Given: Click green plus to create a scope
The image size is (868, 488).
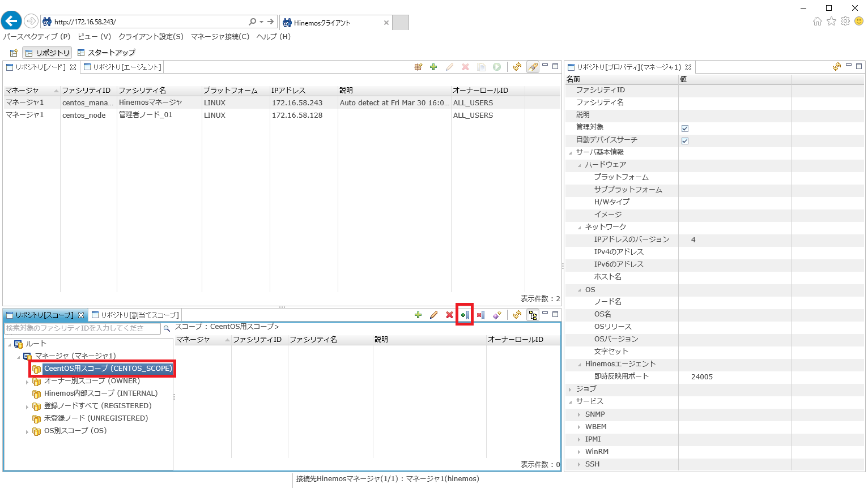Looking at the screenshot, I should pos(418,315).
